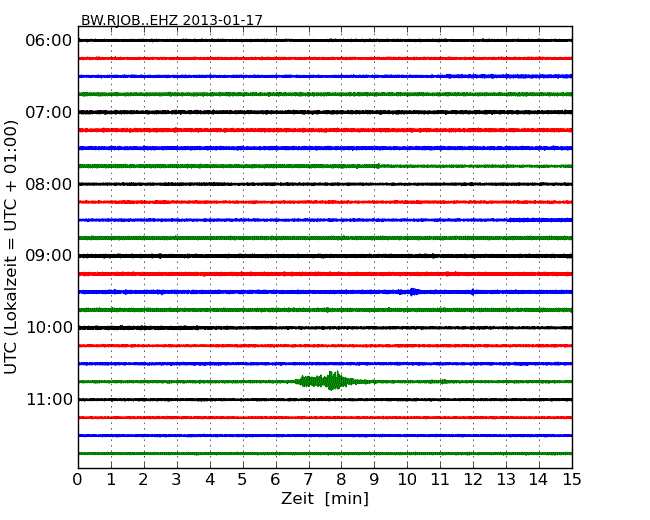Viewport: 650px width, 520px height.
Task: Click the 11:00 time label
Action: point(49,399)
